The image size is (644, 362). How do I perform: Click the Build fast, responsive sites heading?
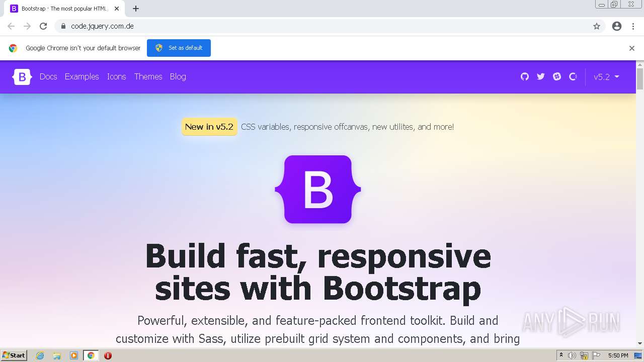pyautogui.click(x=318, y=272)
